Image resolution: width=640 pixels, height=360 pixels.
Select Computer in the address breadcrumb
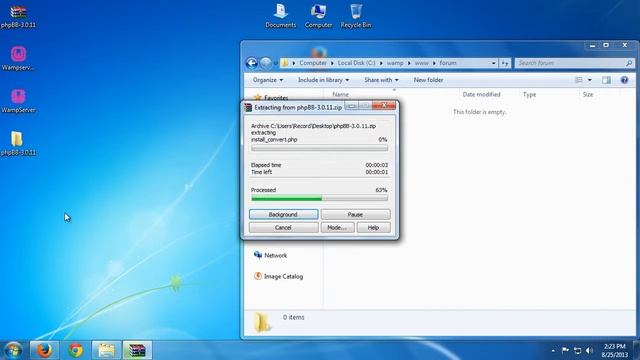[x=313, y=63]
